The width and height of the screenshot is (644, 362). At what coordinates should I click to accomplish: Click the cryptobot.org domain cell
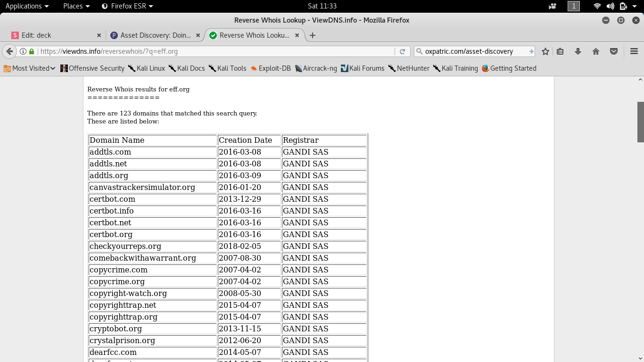pyautogui.click(x=152, y=329)
